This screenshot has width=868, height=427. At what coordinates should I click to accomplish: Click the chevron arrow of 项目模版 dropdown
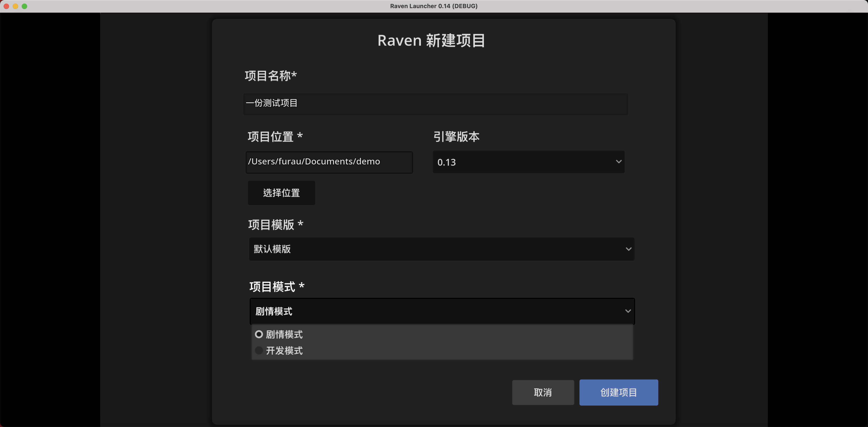click(628, 249)
